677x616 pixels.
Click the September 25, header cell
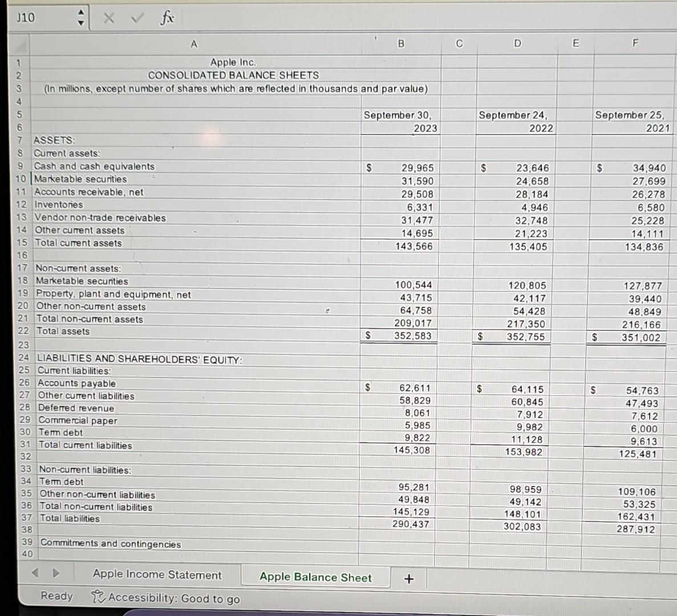coord(630,115)
